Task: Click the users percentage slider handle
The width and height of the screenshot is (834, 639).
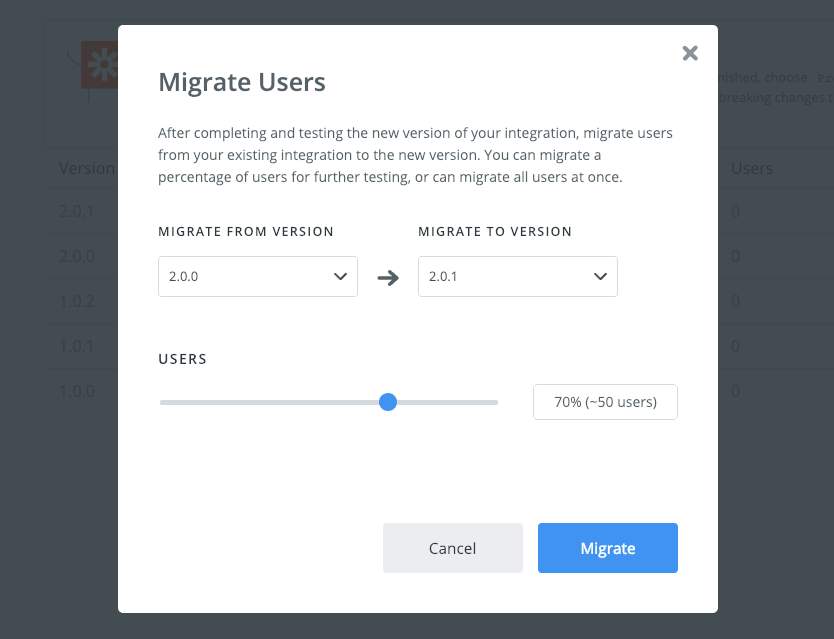Action: click(x=388, y=402)
